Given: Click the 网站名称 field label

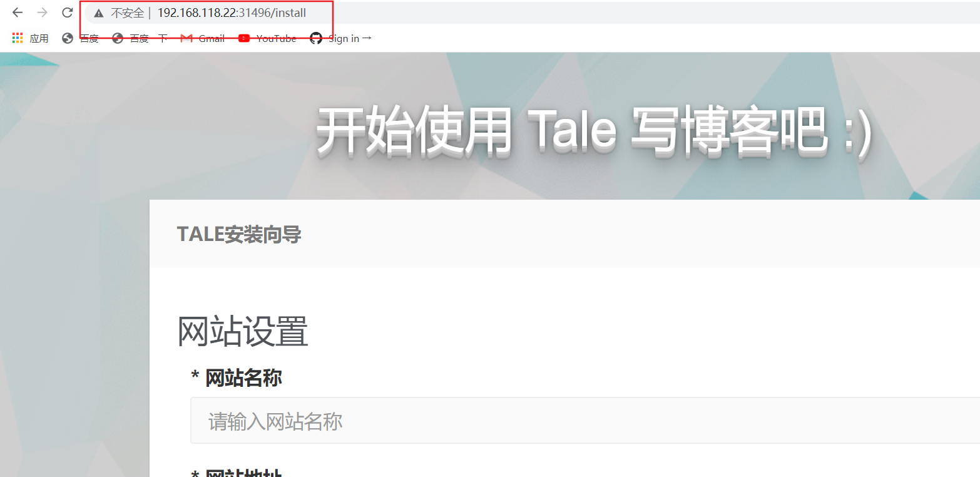Looking at the screenshot, I should (237, 377).
